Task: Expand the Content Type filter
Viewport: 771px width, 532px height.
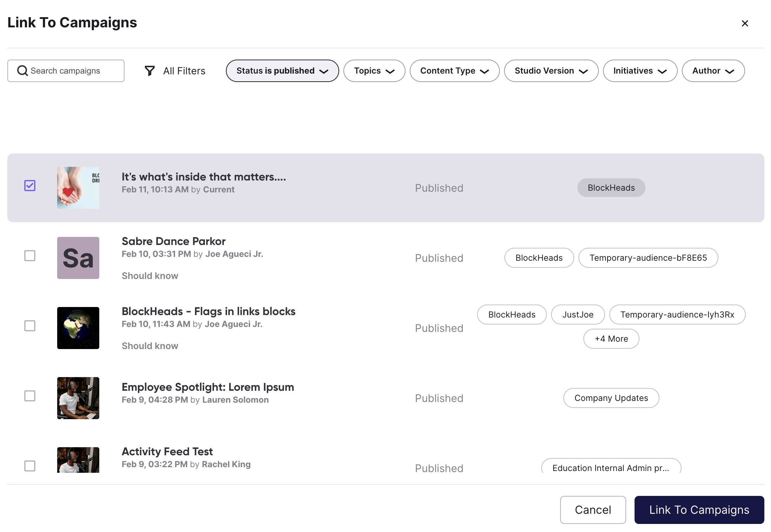Action: pyautogui.click(x=454, y=70)
